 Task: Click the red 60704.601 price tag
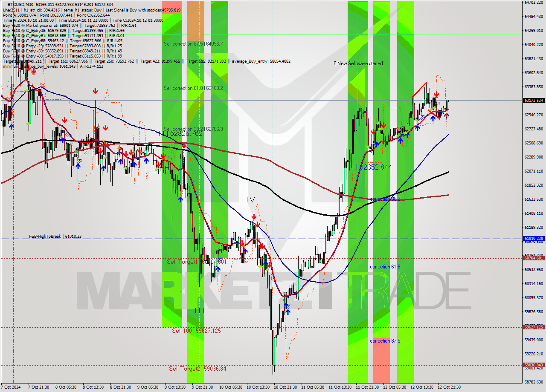tap(533, 258)
